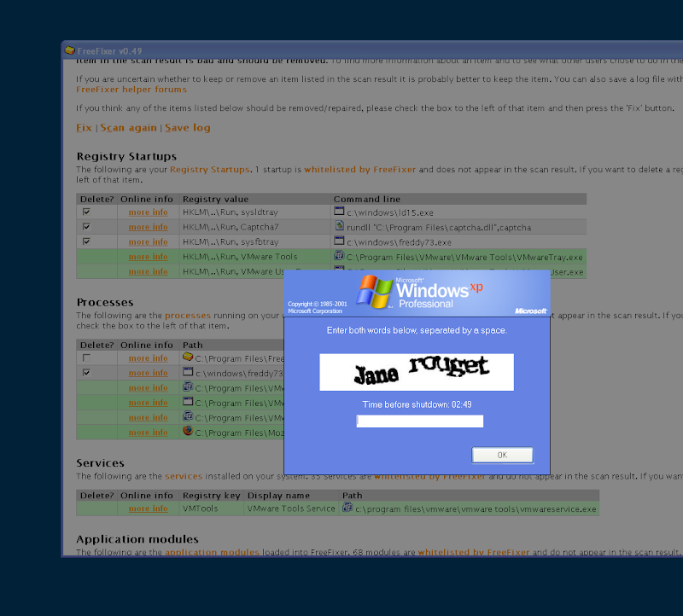This screenshot has width=683, height=616.
Task: Click the Display name column header
Action: (x=278, y=496)
